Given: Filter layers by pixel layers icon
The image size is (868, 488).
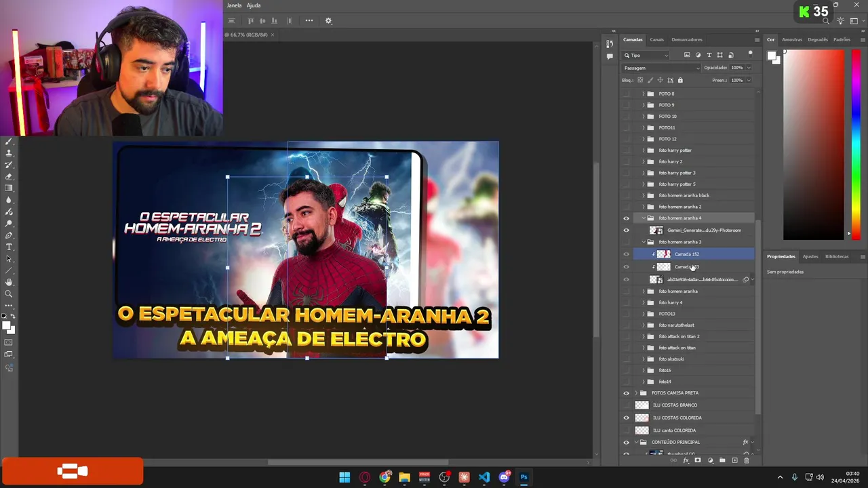Looking at the screenshot, I should tap(687, 55).
